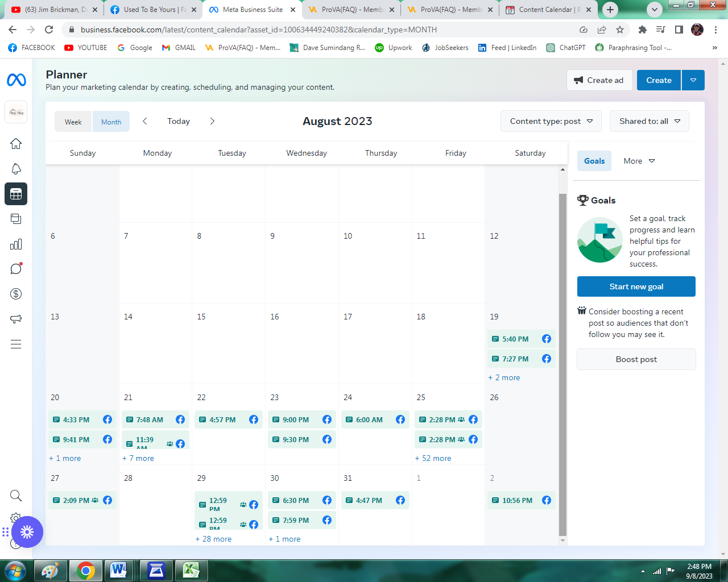728x582 pixels.
Task: Switch calendar to Month view
Action: (x=111, y=122)
